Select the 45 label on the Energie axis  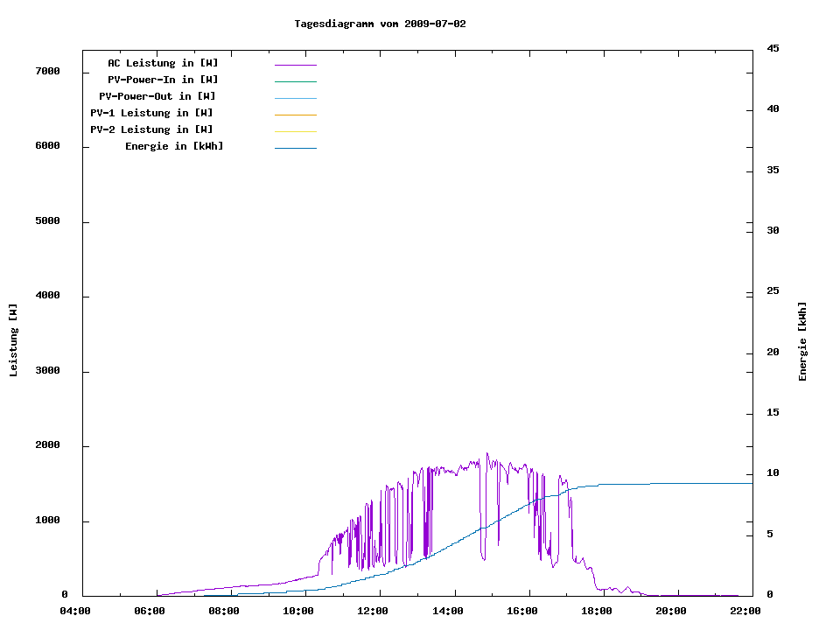click(x=773, y=48)
